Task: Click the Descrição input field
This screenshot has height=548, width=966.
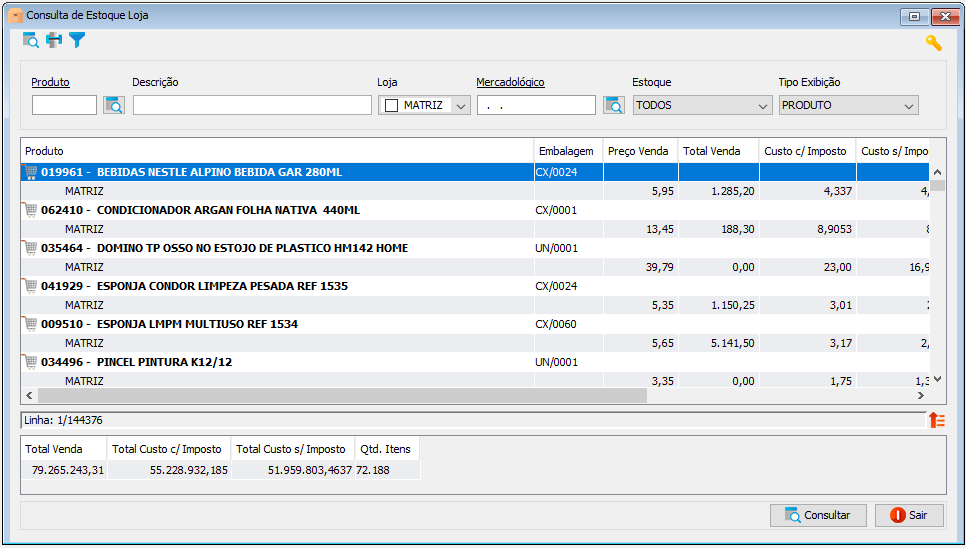Action: click(252, 105)
